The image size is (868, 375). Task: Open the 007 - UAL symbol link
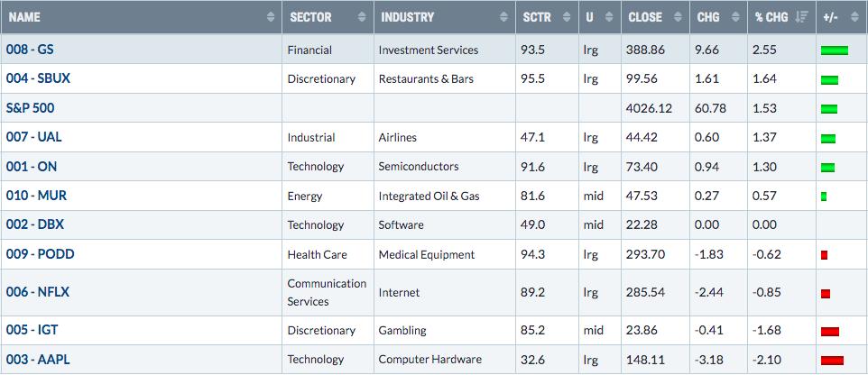33,137
